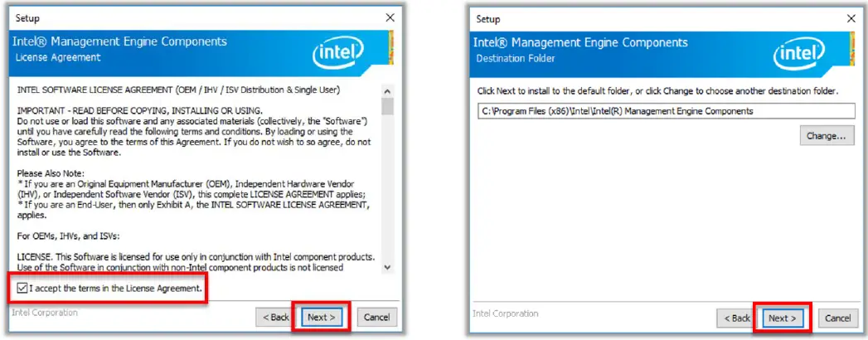Click Next in the Destination Folder dialog

point(782,318)
